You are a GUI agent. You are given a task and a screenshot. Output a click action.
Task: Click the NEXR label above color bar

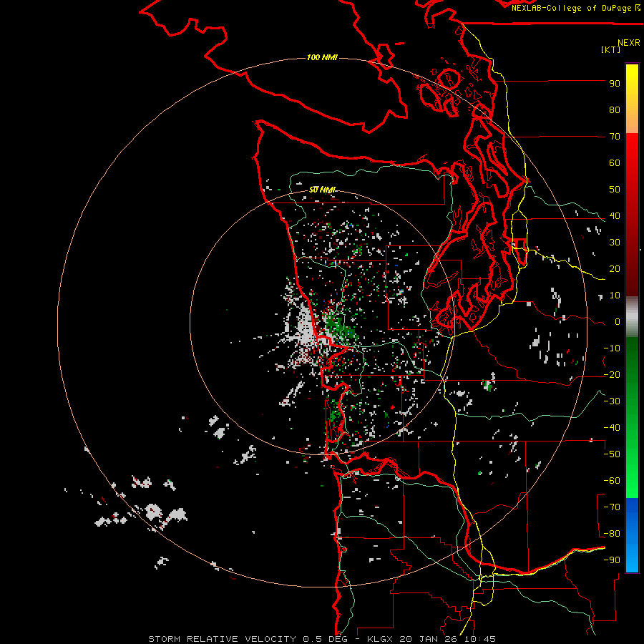coord(628,43)
